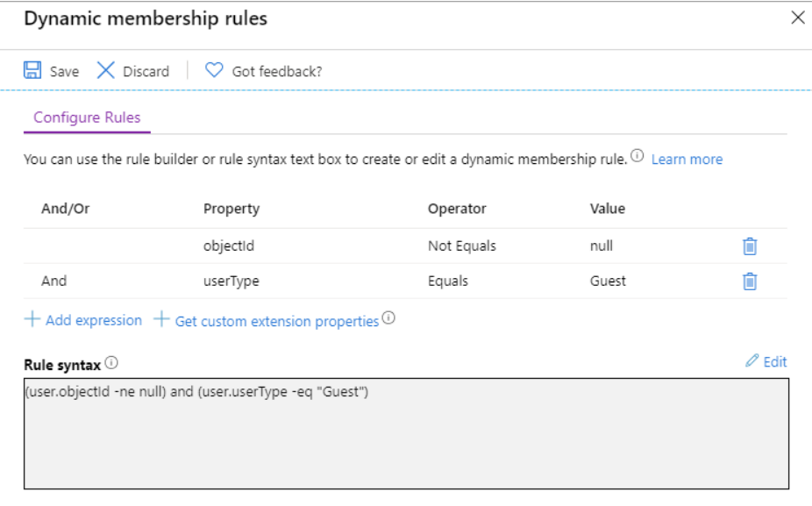This screenshot has width=812, height=506.
Task: Select the Configure Rules tab
Action: click(87, 118)
